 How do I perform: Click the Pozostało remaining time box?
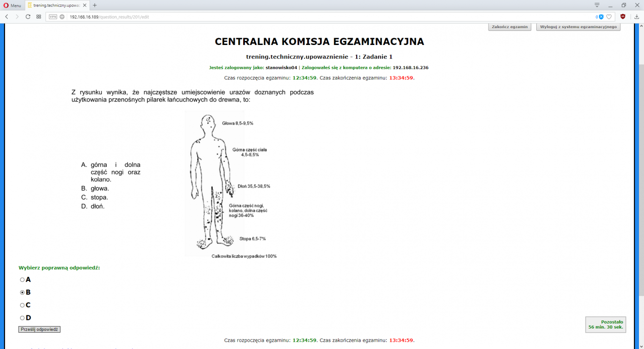pos(605,324)
